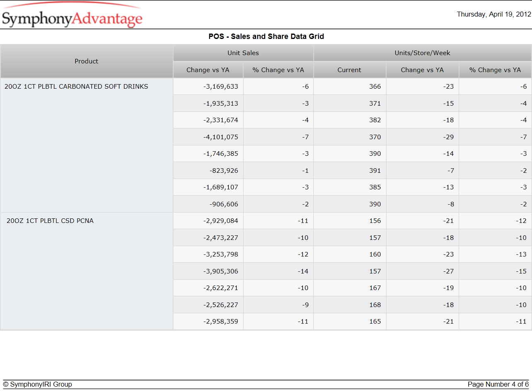Select the 20OZ 1CT PLBTL CSD PCNA row label
Screen dimensions: 532x392
[50, 221]
